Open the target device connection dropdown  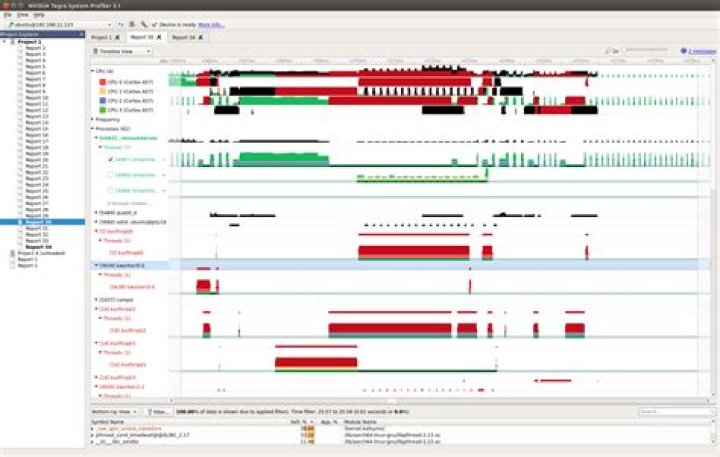(x=59, y=24)
